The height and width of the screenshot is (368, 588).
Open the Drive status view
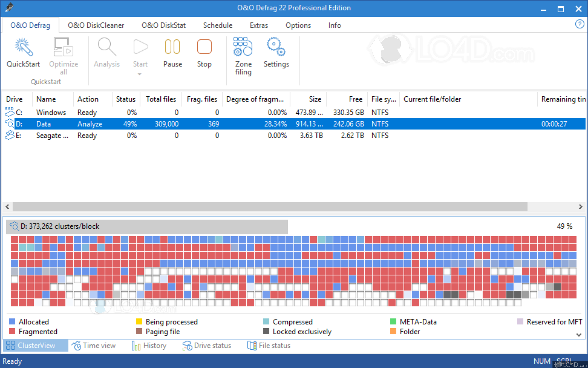(x=207, y=345)
